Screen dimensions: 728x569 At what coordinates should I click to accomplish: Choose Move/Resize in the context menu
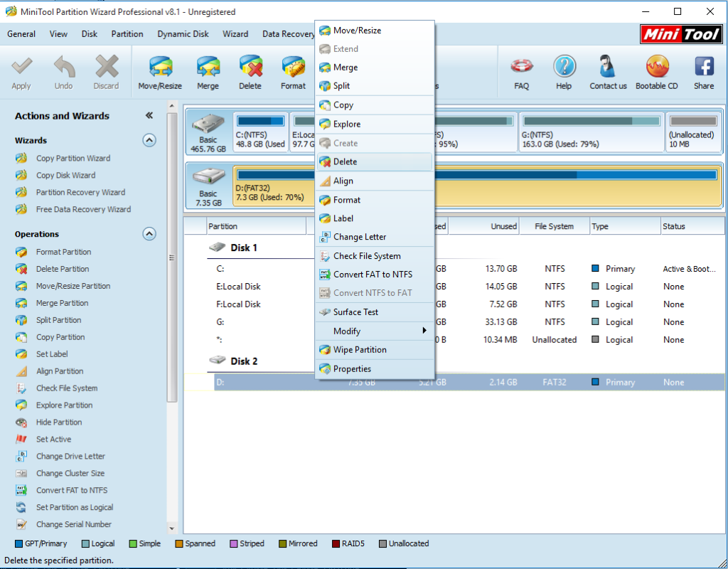375,30
